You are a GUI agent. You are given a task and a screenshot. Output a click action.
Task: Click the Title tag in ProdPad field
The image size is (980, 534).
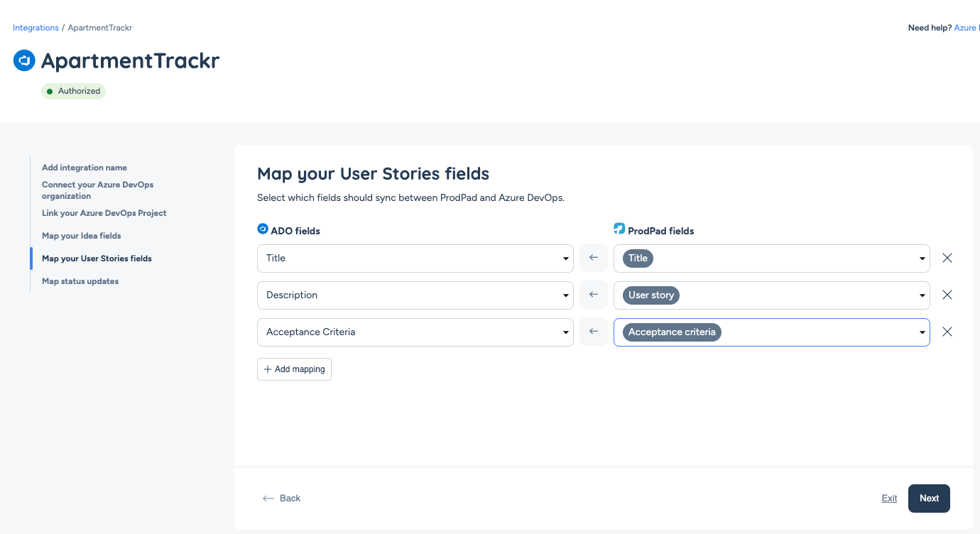[638, 258]
